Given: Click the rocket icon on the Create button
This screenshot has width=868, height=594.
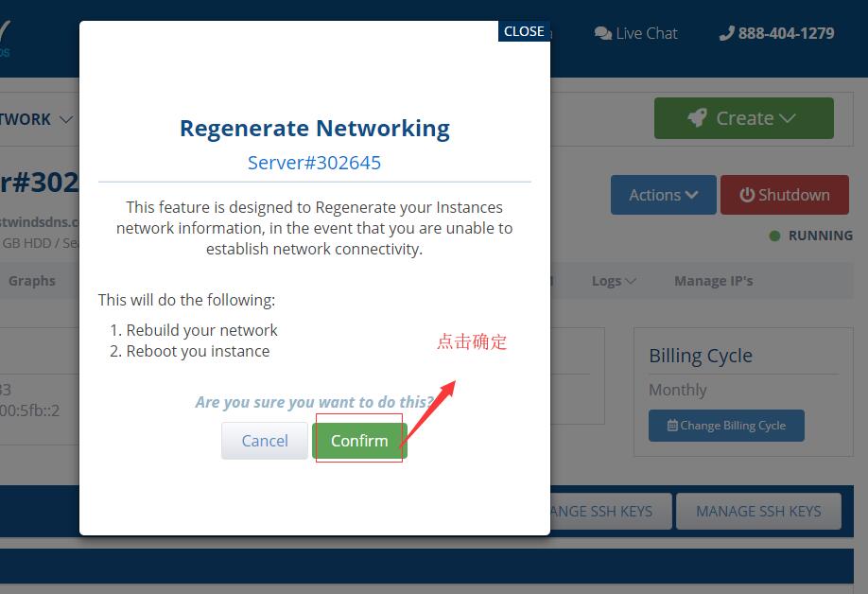Looking at the screenshot, I should pyautogui.click(x=697, y=117).
